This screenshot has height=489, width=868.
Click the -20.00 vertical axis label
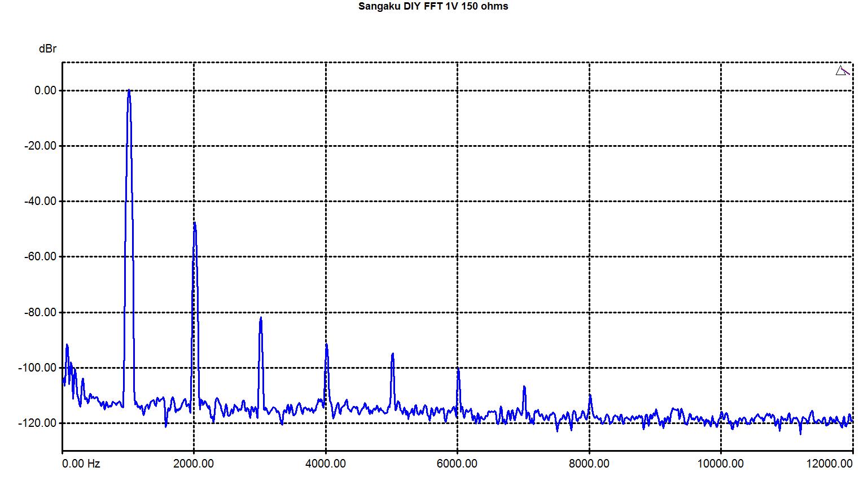[x=40, y=146]
